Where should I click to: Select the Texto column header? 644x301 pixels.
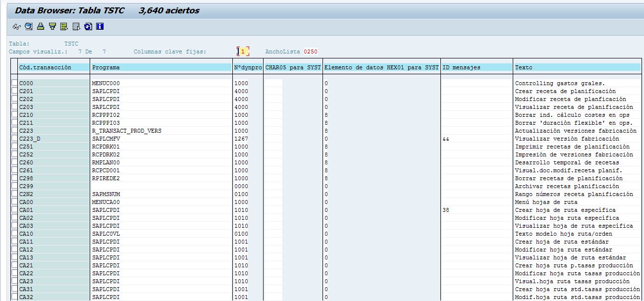coord(577,67)
